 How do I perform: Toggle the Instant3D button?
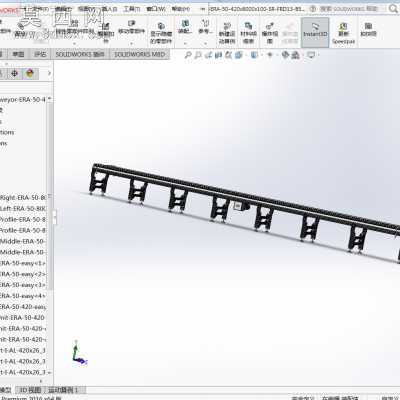coord(315,32)
